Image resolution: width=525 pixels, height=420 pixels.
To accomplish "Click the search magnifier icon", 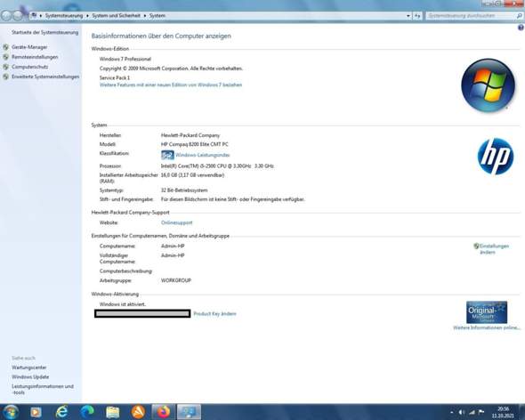I will pyautogui.click(x=520, y=16).
